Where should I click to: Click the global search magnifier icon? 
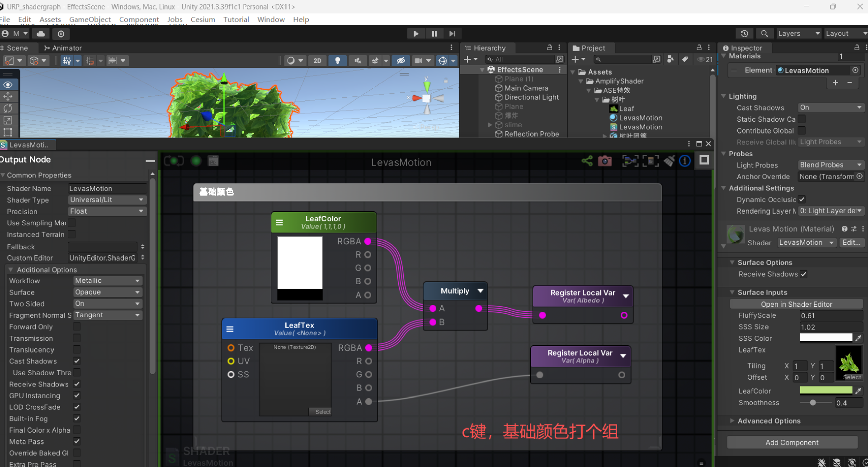coord(764,33)
